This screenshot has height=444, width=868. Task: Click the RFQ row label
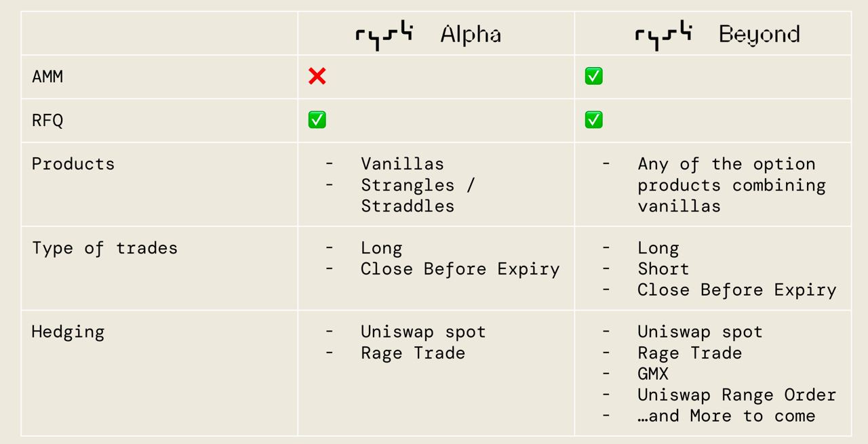tap(47, 121)
